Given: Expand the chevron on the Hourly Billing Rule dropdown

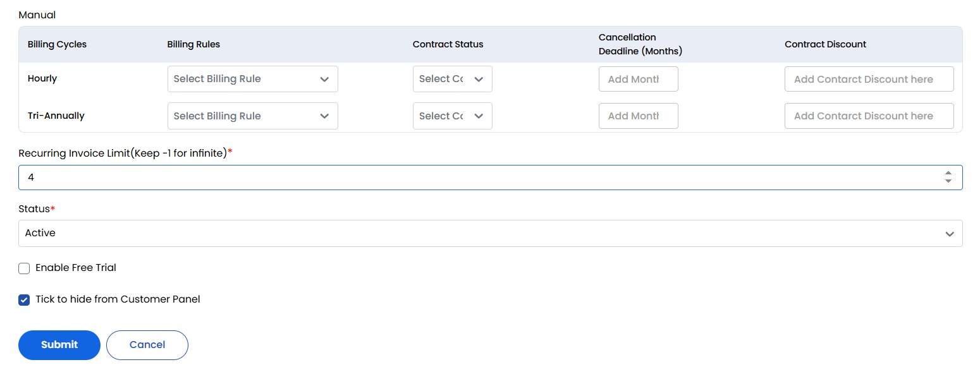Looking at the screenshot, I should coord(324,78).
